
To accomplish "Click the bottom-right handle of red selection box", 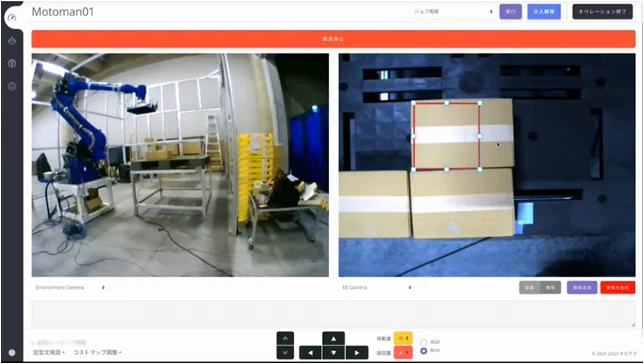I will point(479,169).
